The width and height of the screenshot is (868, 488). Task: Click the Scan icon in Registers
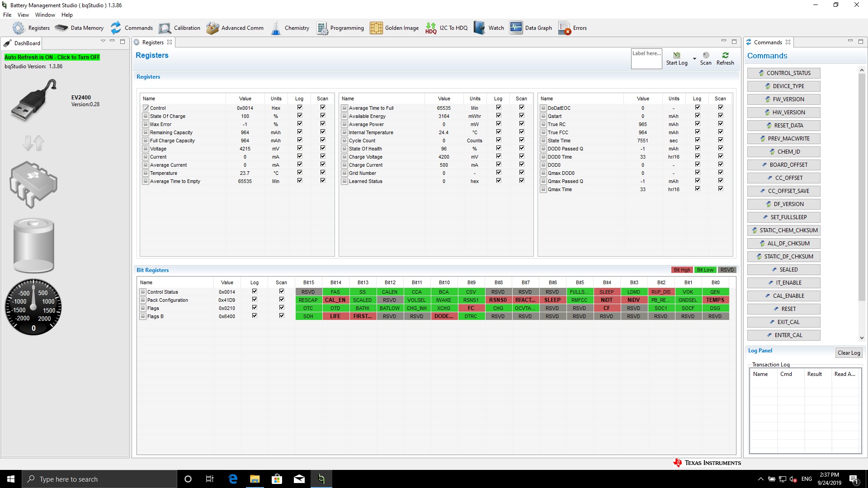tap(706, 56)
